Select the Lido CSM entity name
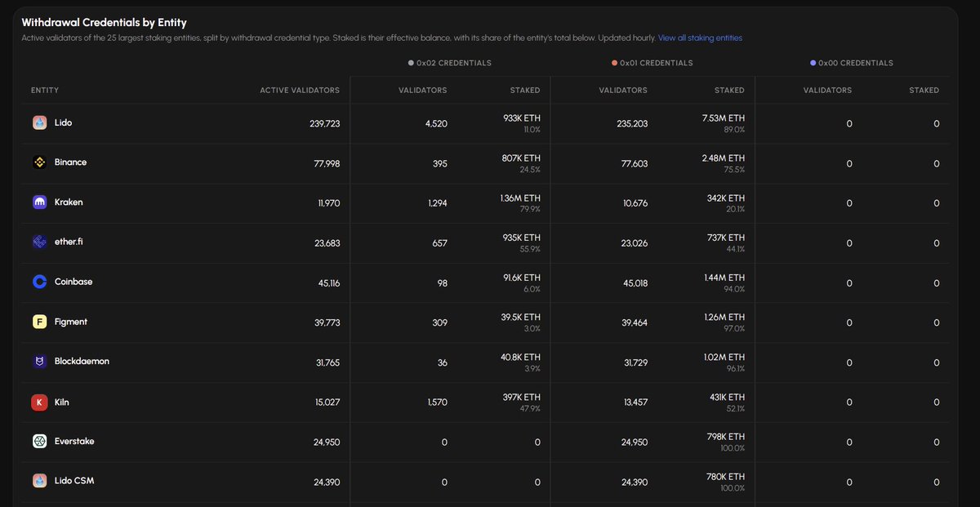Screen dimensions: 980x507 [x=74, y=481]
